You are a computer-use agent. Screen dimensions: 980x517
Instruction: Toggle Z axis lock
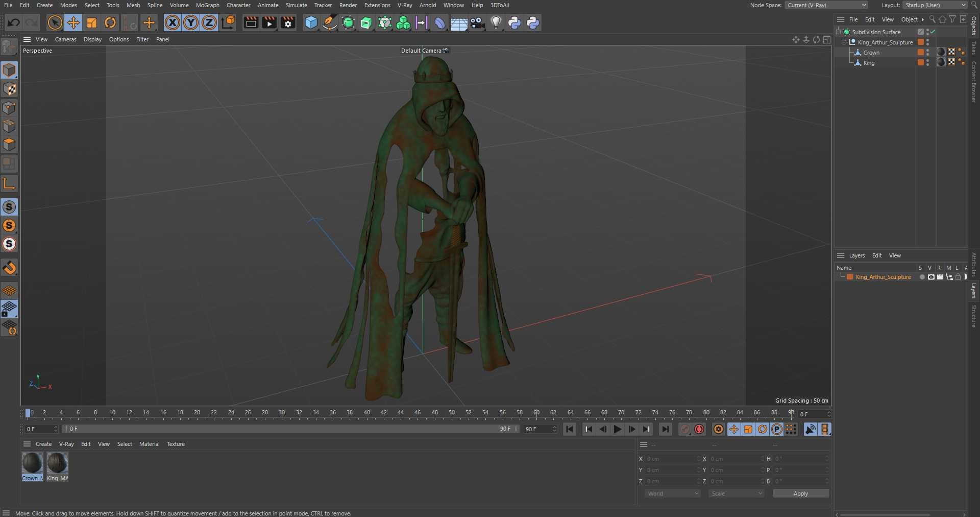[x=209, y=22]
